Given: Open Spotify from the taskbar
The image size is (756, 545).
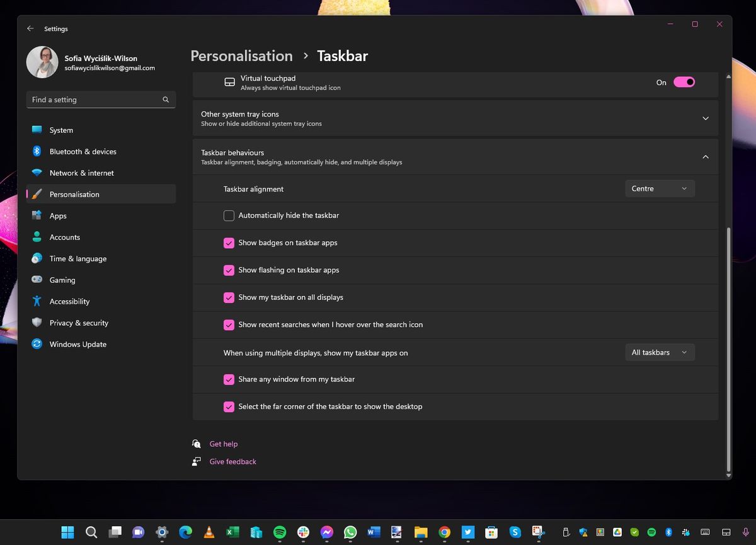Looking at the screenshot, I should pos(280,532).
